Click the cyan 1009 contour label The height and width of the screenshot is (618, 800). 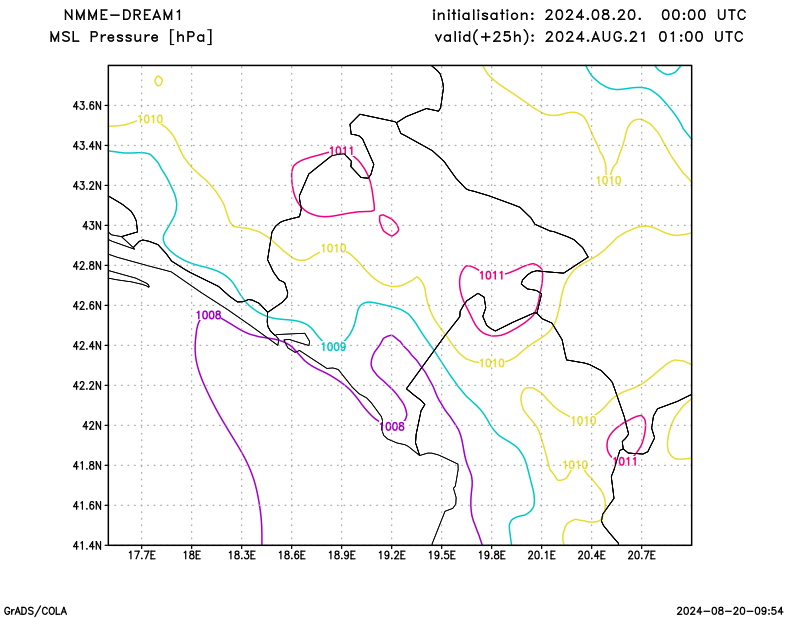[x=334, y=347]
